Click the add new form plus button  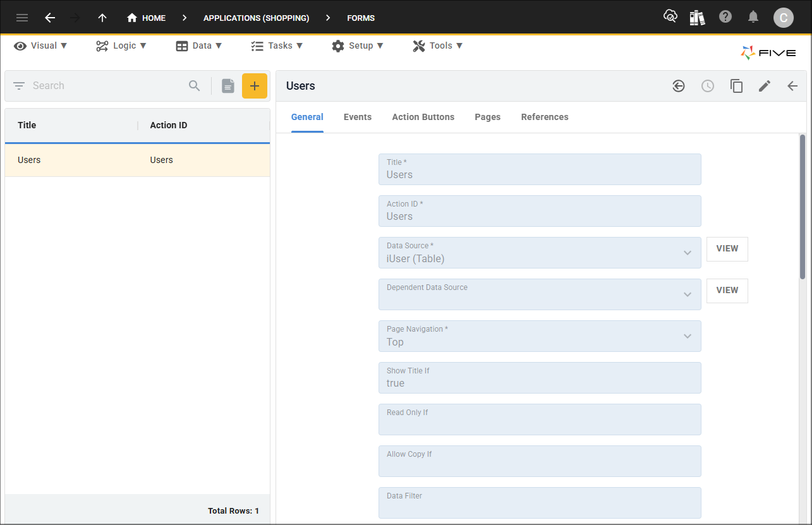click(255, 86)
